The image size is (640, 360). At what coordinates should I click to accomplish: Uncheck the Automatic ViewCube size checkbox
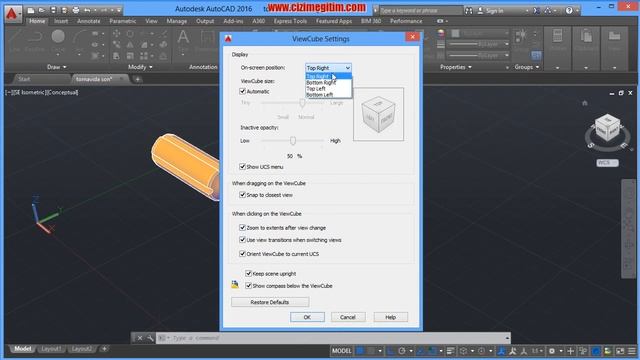242,91
